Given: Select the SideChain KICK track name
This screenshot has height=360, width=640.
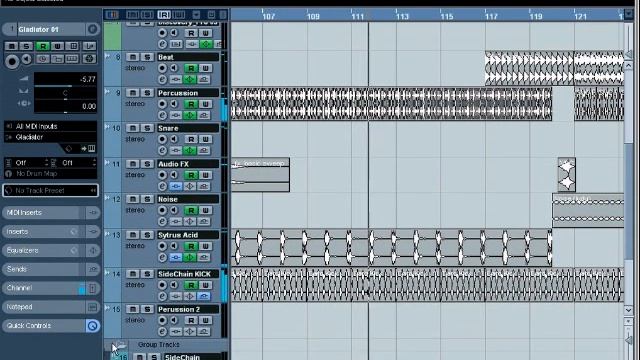Looking at the screenshot, I should click(188, 274).
